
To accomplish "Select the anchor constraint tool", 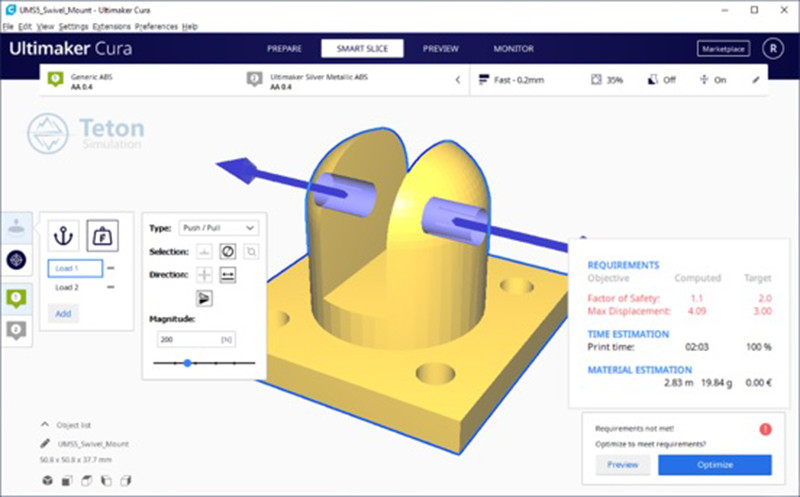I will pyautogui.click(x=63, y=237).
